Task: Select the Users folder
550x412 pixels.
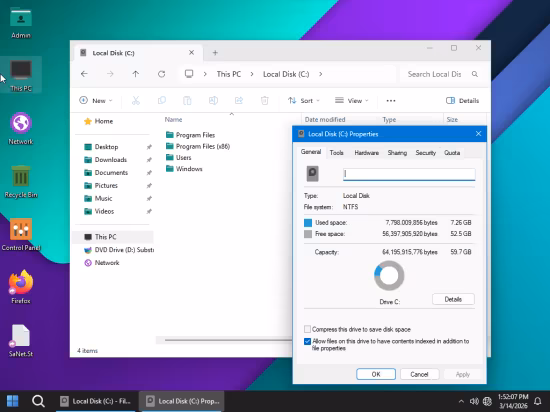Action: click(179, 157)
